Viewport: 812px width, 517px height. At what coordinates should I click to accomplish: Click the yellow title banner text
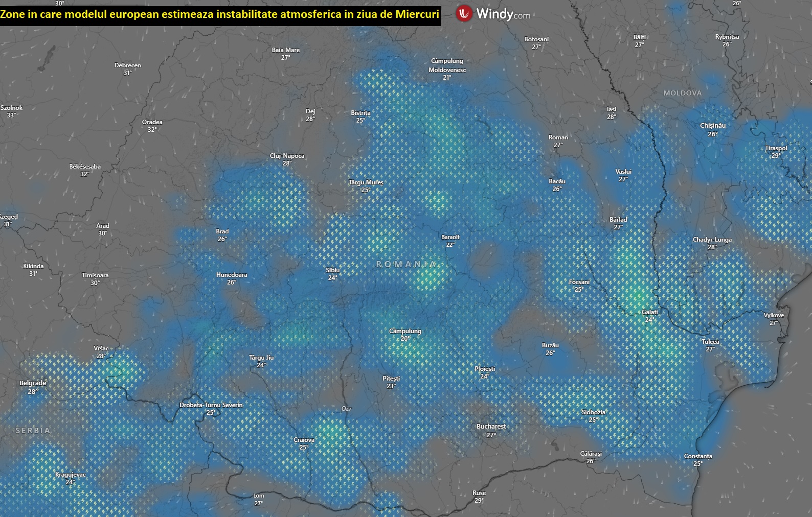pos(220,14)
